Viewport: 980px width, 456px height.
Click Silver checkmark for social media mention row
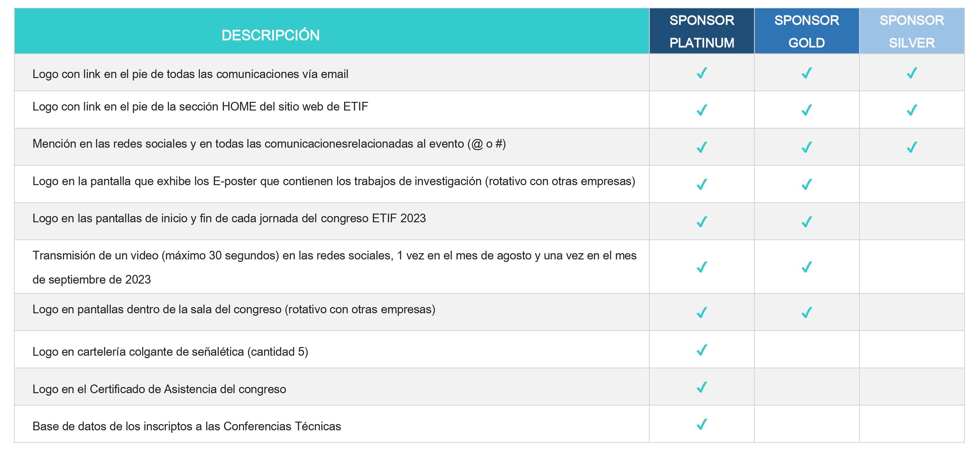coord(912,147)
